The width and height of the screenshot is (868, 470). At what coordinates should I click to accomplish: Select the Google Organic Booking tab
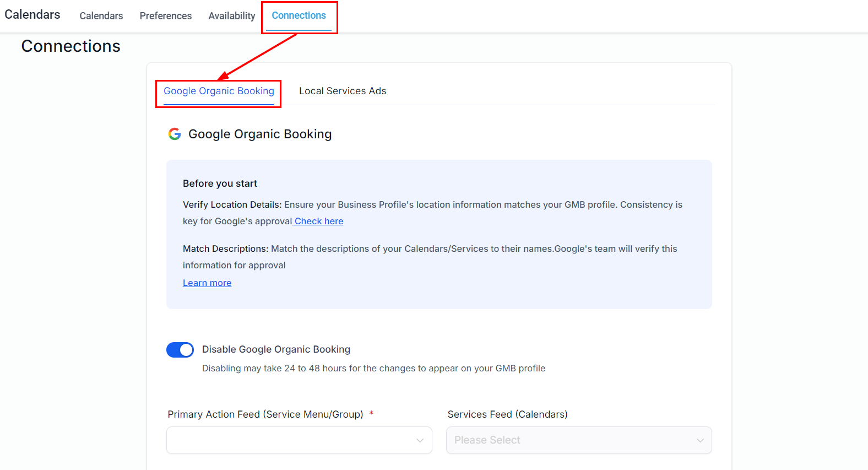tap(219, 91)
